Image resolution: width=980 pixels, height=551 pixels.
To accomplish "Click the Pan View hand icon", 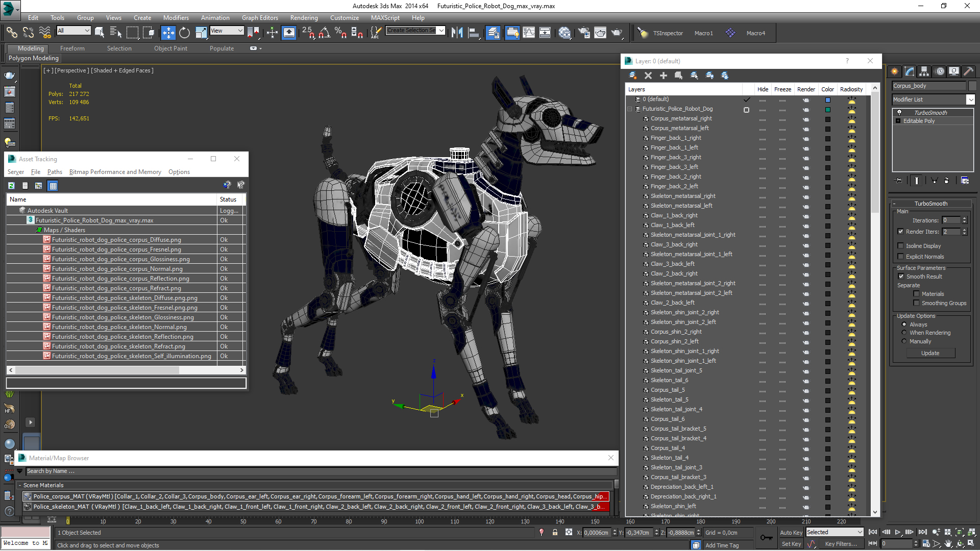I will click(x=948, y=544).
